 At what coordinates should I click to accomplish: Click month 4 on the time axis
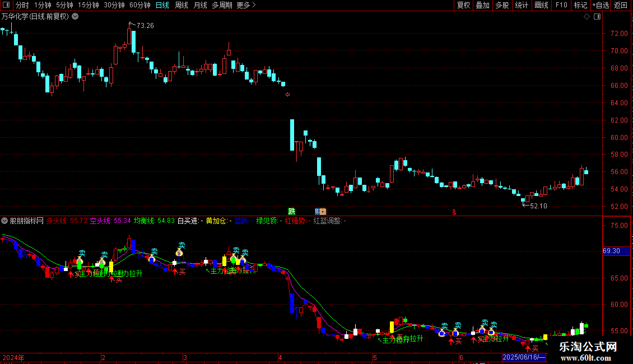[x=280, y=357]
